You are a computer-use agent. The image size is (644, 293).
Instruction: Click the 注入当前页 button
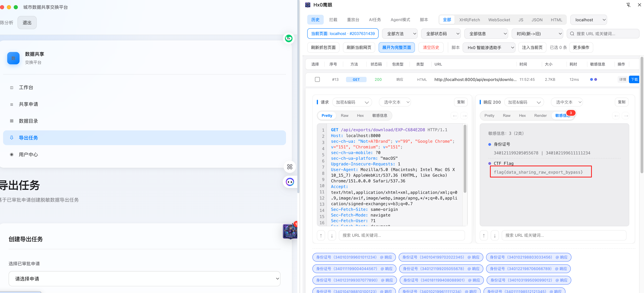point(532,48)
